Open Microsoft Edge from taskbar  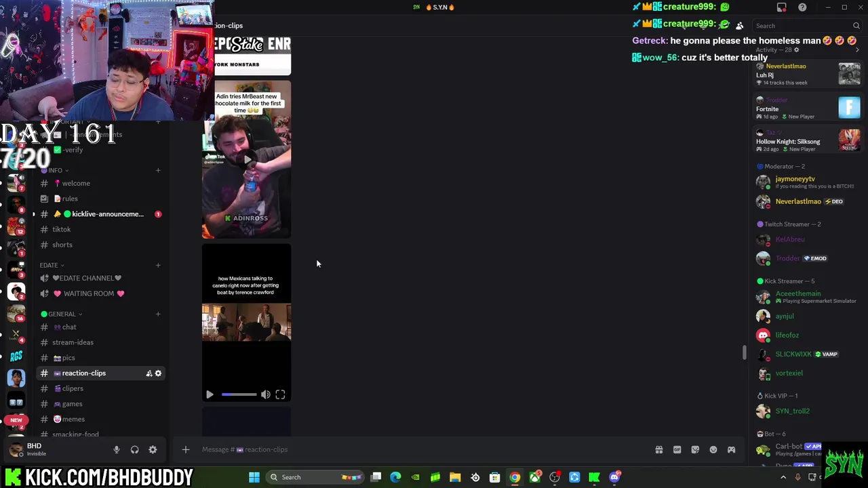(x=395, y=477)
